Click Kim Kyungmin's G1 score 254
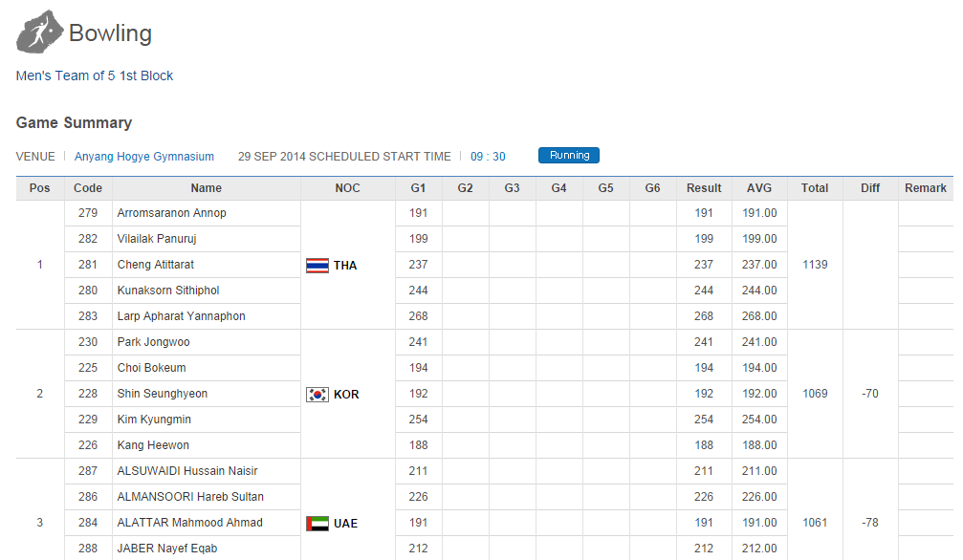Screen dimensions: 963x560 pyautogui.click(x=418, y=420)
